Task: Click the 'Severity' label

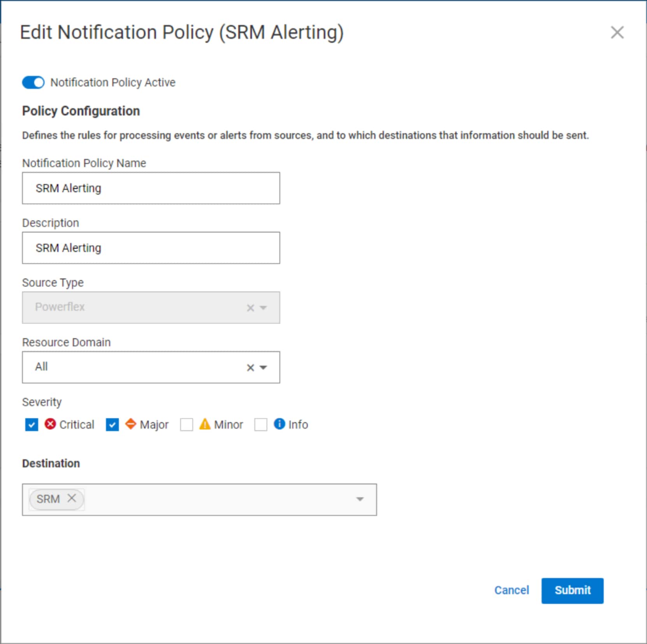Action: tap(42, 402)
